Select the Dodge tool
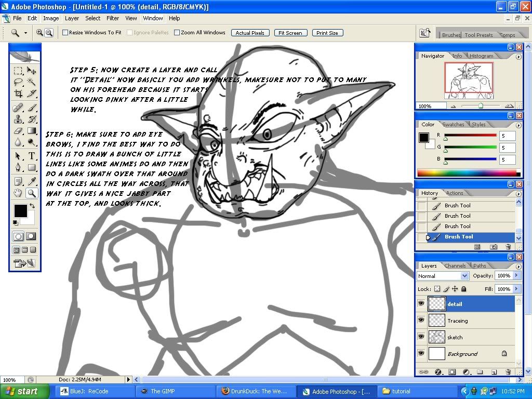Screen dimensions: 532x399 point(32,142)
